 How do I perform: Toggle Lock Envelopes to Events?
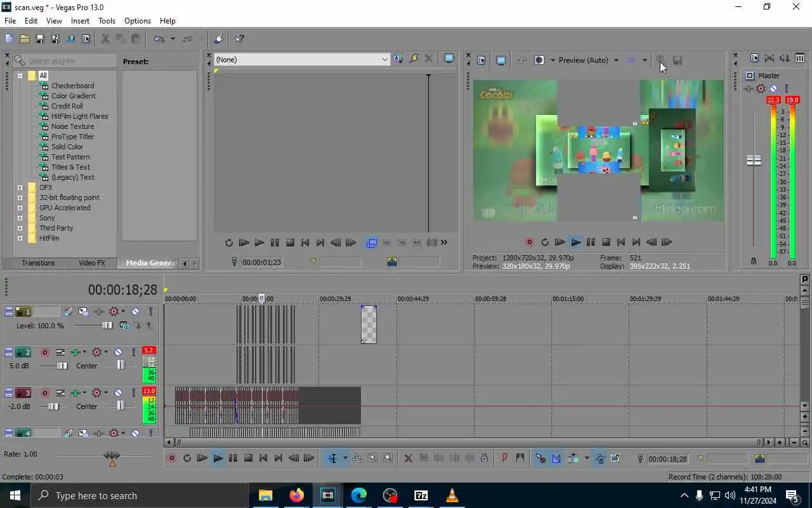(599, 458)
